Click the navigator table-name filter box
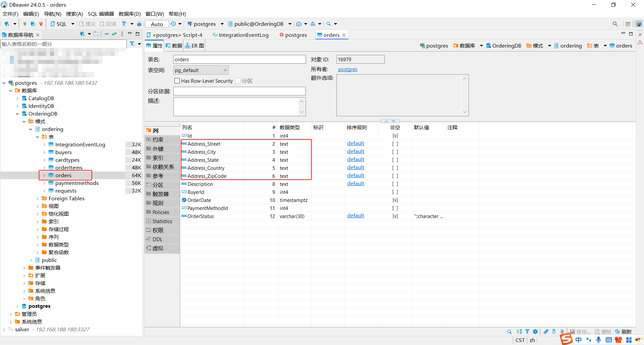This screenshot has height=345, width=644. click(64, 44)
